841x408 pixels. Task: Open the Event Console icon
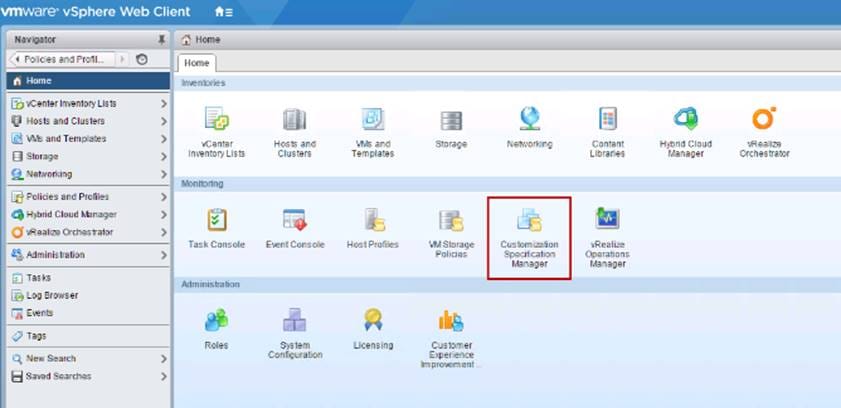tap(294, 220)
